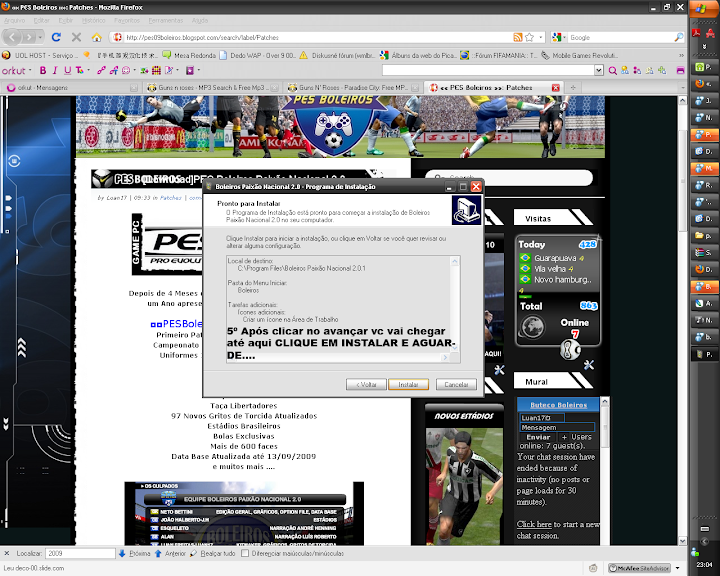
Task: Open the list all tabs dropdown
Action: pyautogui.click(x=683, y=87)
